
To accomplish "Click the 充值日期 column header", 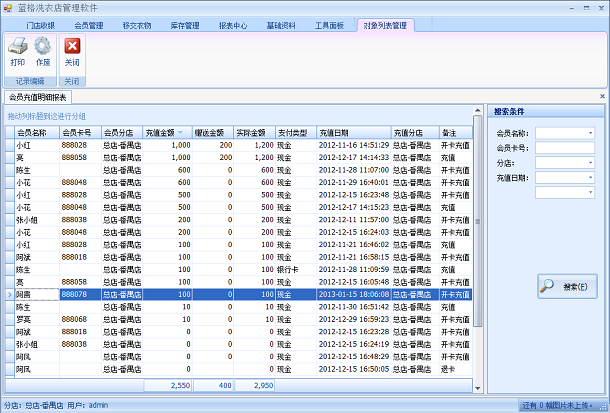I will click(x=354, y=133).
